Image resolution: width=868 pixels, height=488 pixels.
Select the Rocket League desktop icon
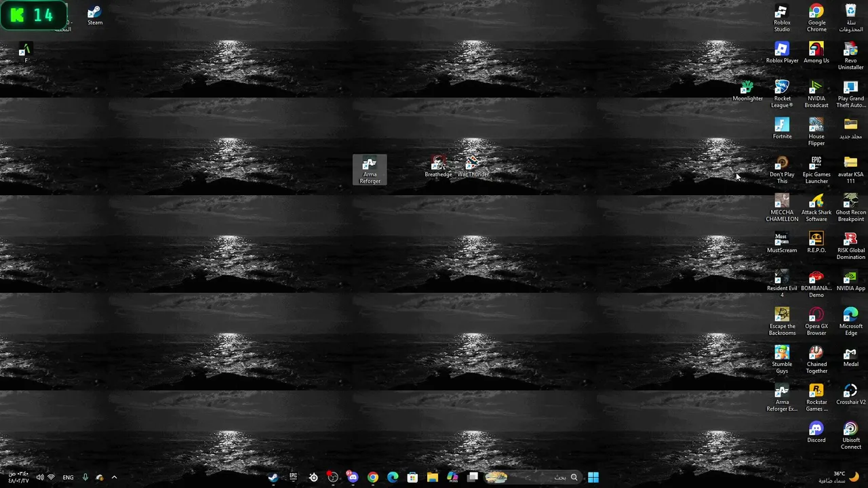(782, 95)
